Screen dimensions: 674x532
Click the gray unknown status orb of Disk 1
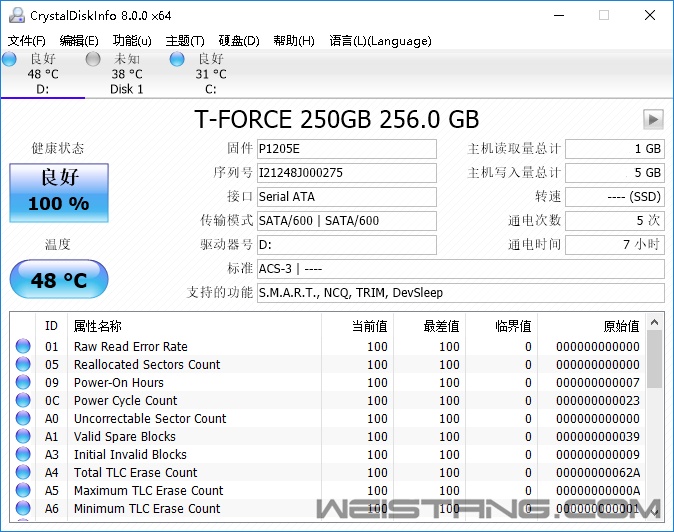click(93, 59)
